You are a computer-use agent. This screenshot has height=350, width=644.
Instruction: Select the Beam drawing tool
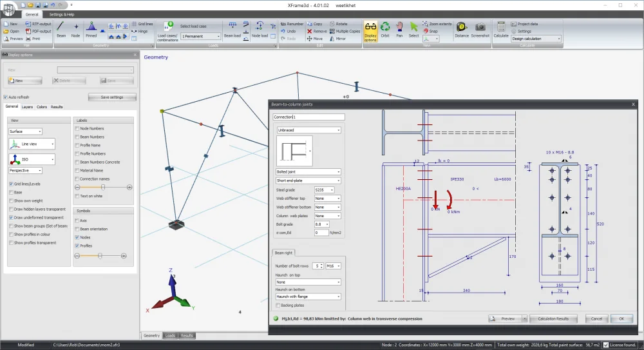61,30
